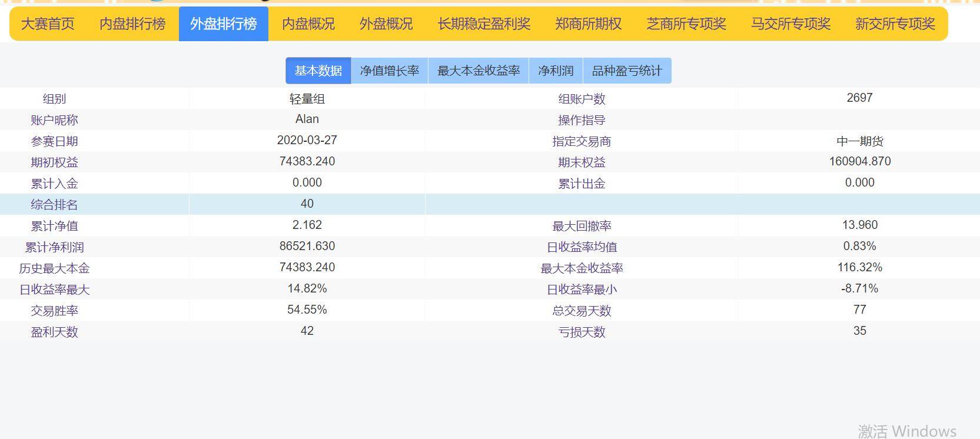This screenshot has height=439, width=980.
Task: Click the 历史最大本金 label
Action: pyautogui.click(x=54, y=268)
